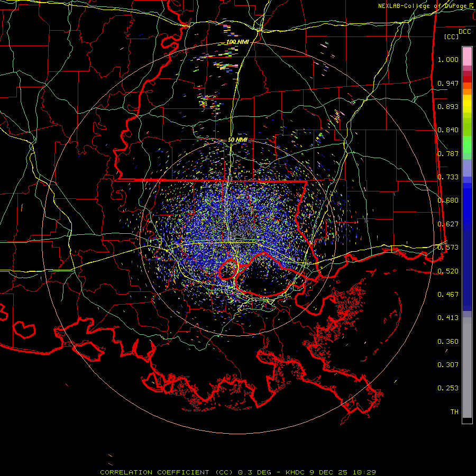Select the 0.413 legend value
The width and height of the screenshot is (476, 476).
click(x=448, y=318)
